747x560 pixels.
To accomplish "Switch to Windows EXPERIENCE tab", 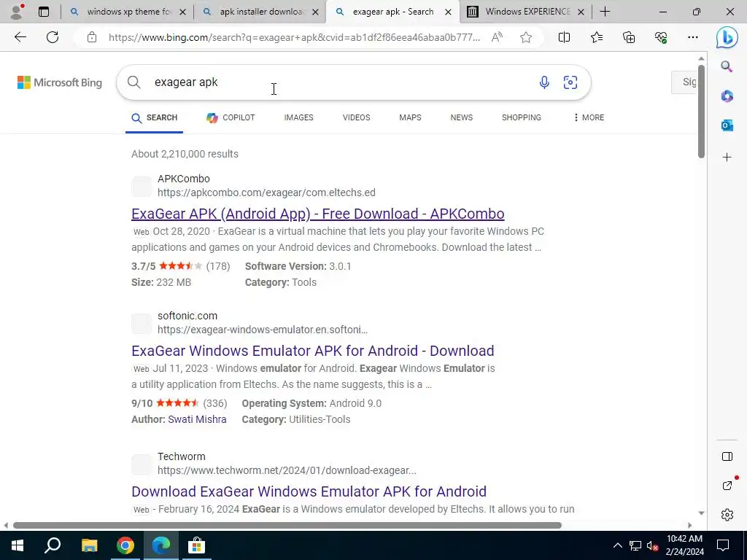I will pyautogui.click(x=527, y=12).
